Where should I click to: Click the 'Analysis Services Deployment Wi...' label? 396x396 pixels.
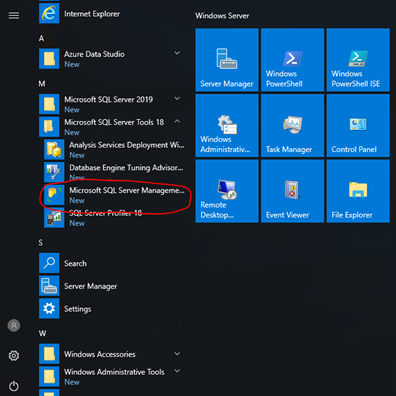pyautogui.click(x=127, y=145)
